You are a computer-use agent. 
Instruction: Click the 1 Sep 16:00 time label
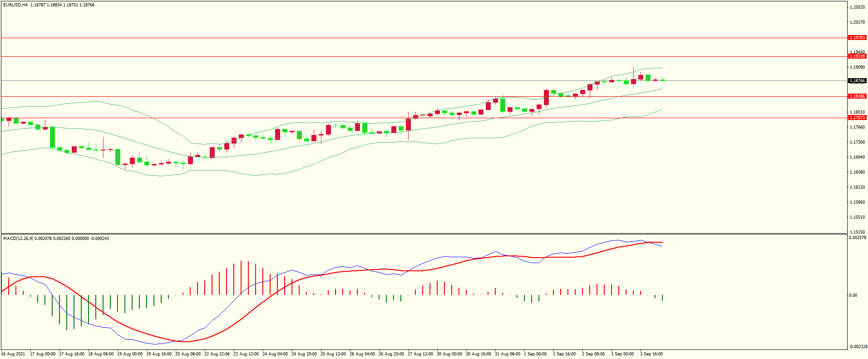point(564,354)
